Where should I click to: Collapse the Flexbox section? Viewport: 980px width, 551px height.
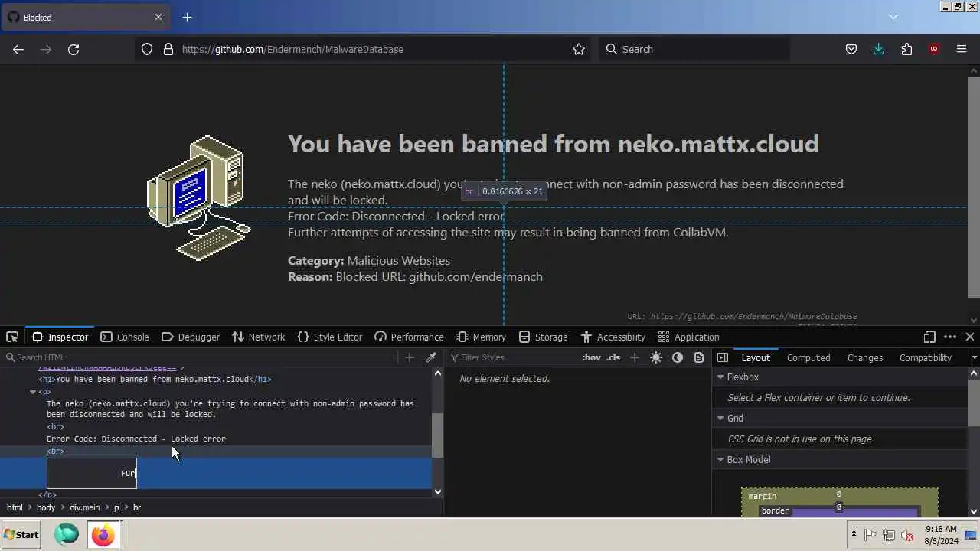[720, 377]
